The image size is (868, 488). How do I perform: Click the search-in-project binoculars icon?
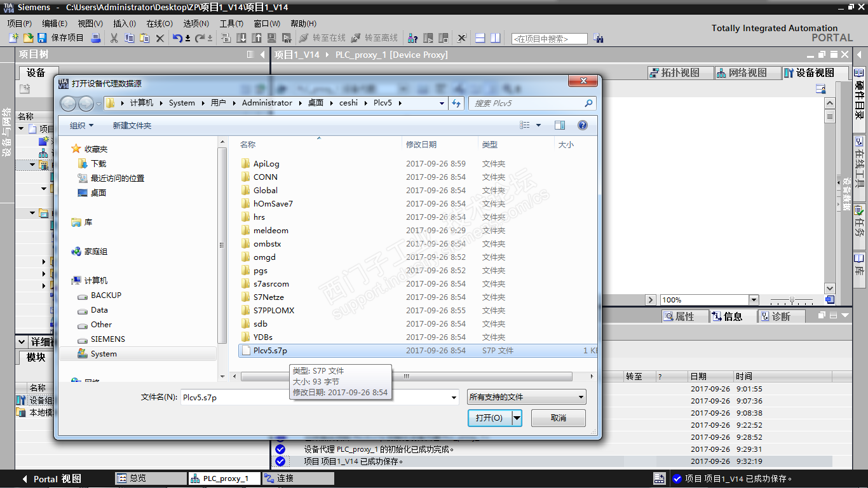point(598,39)
